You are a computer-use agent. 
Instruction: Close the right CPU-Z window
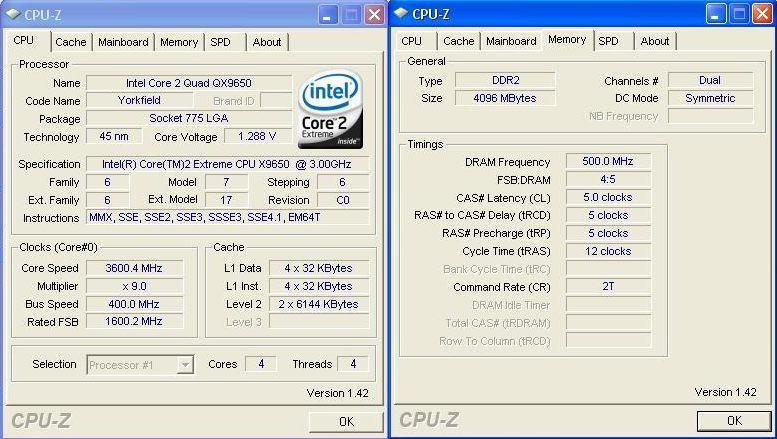pos(763,14)
